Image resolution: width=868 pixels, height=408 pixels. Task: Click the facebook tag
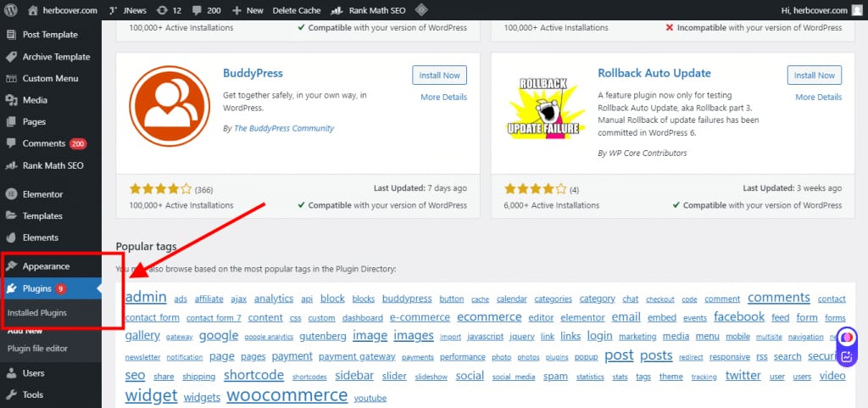click(x=739, y=316)
